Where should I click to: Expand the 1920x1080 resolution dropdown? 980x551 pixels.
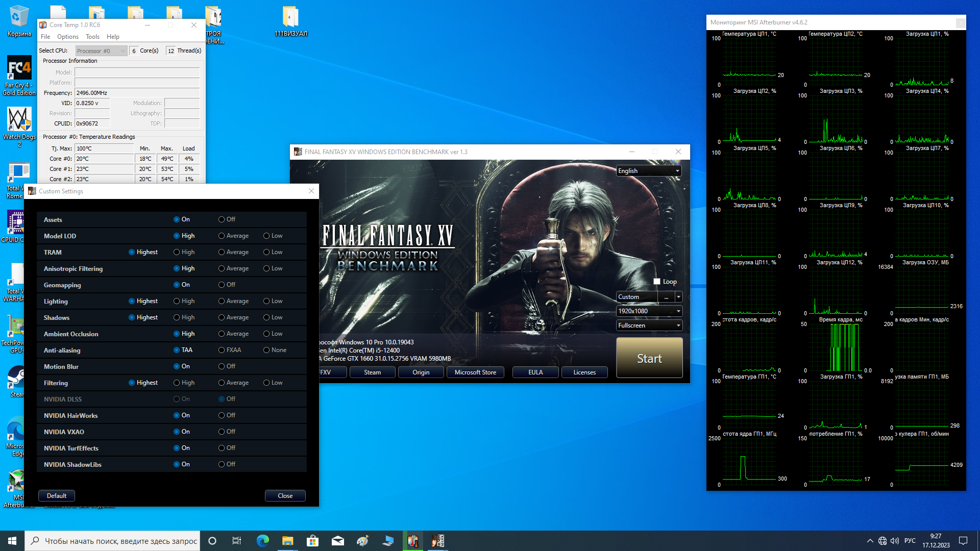649,311
